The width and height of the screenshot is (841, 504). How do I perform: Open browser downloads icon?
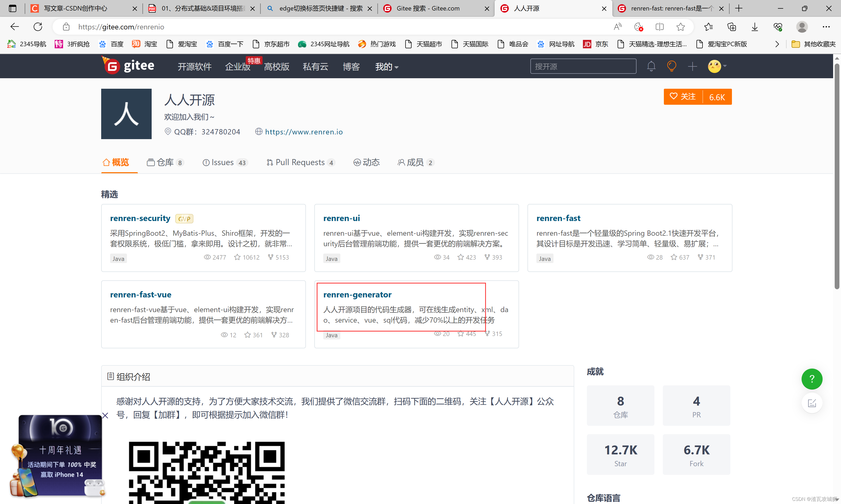(754, 27)
